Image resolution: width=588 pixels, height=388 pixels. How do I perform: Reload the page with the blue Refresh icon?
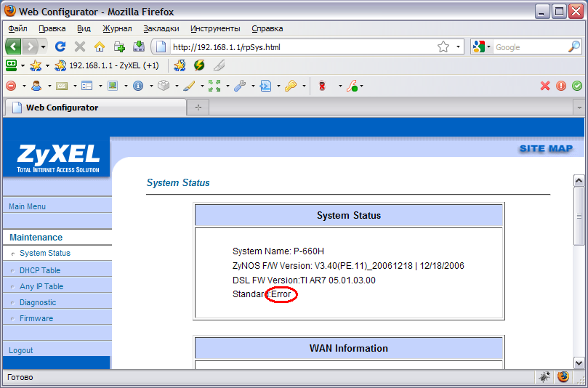click(x=60, y=47)
